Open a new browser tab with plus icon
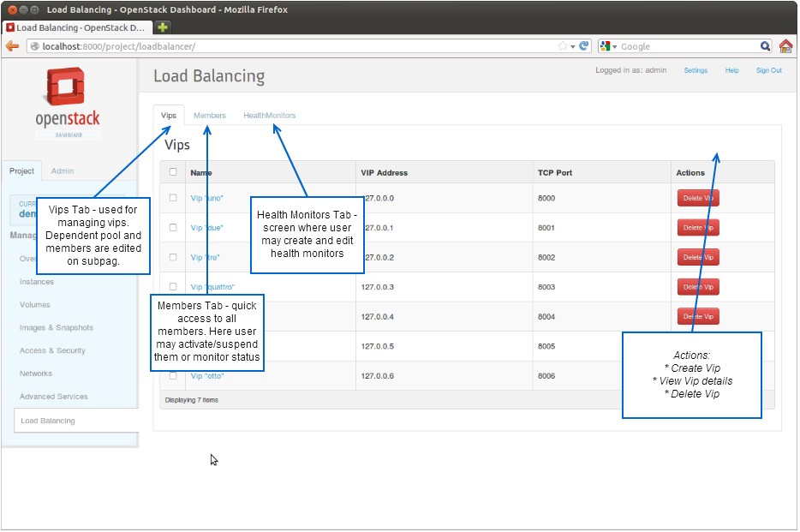Screen dimensions: 800x532 163,27
